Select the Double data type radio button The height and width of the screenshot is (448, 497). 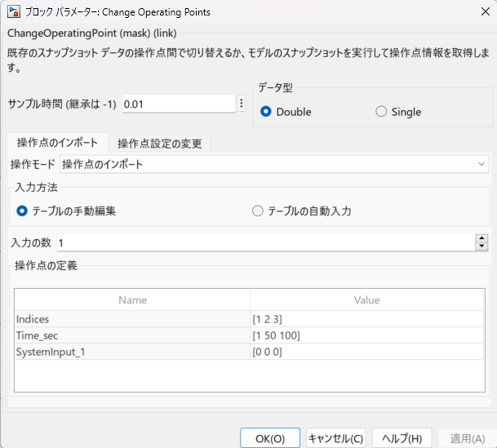tap(265, 112)
